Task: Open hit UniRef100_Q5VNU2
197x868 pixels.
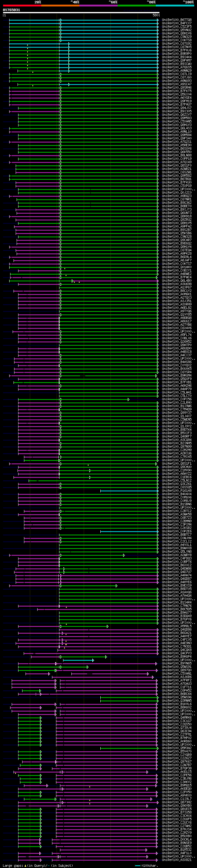Action: (x=177, y=30)
